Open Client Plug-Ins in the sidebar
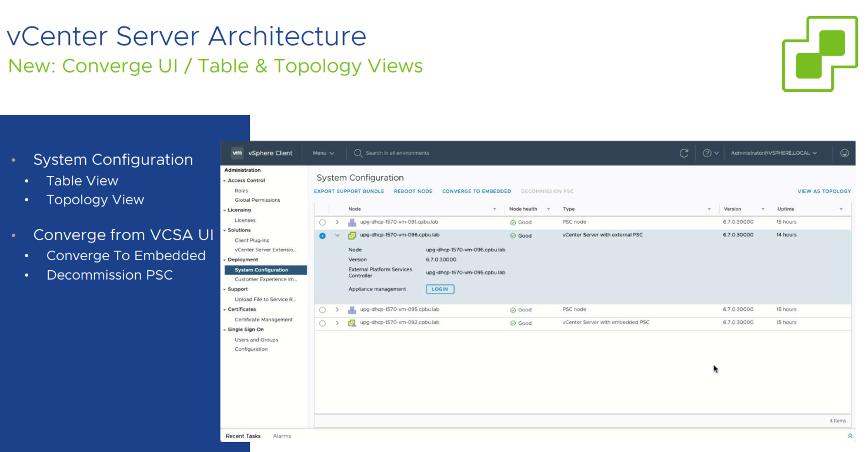This screenshot has width=868, height=452. click(252, 240)
